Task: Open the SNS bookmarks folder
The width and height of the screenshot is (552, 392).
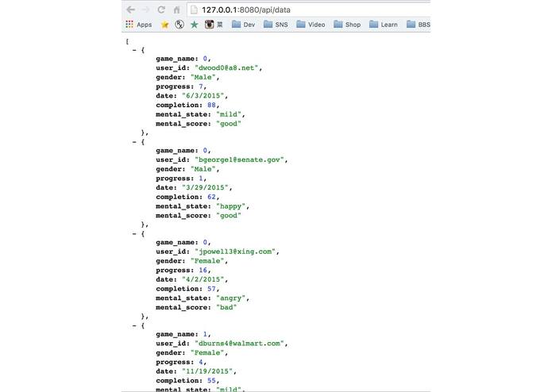Action: pos(276,25)
